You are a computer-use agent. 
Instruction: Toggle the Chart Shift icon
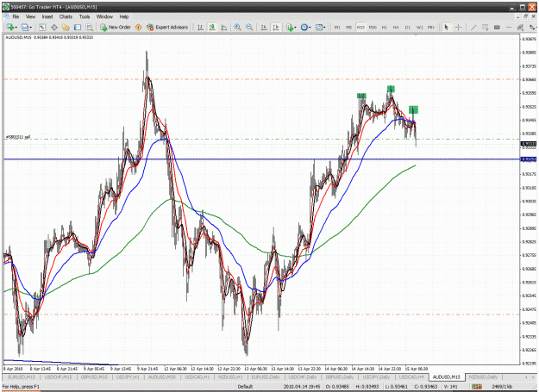pos(276,27)
